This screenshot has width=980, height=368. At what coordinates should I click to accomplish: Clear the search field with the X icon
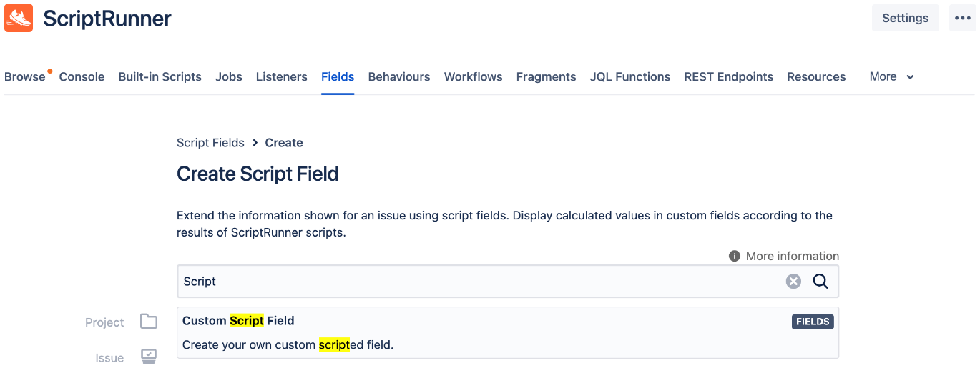click(x=793, y=282)
